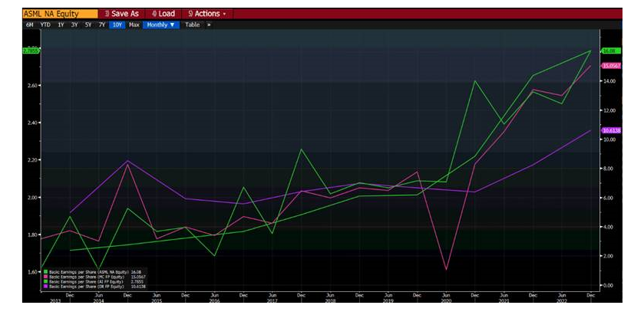Image resolution: width=644 pixels, height=315 pixels.
Task: Choose the 3Y time range
Action: 74,25
